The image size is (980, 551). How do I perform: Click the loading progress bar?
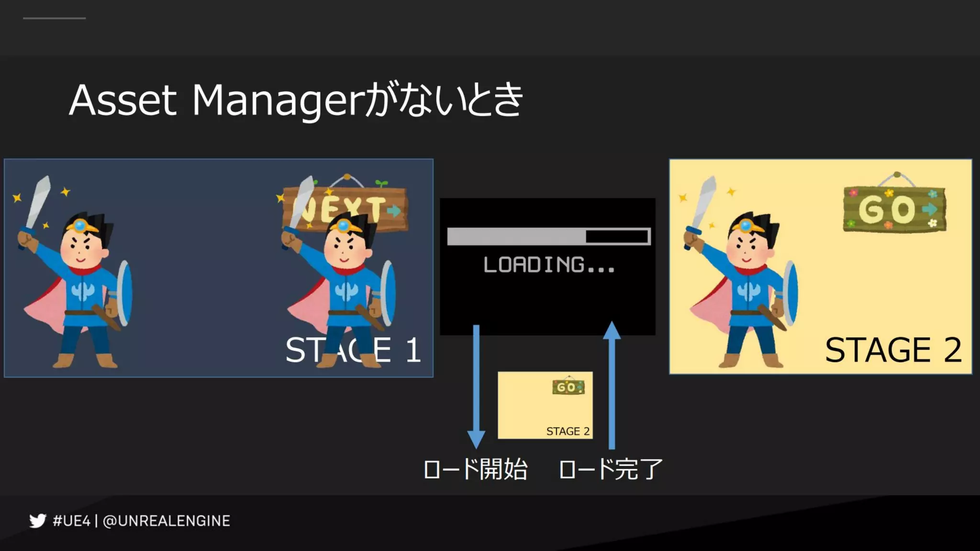[548, 236]
